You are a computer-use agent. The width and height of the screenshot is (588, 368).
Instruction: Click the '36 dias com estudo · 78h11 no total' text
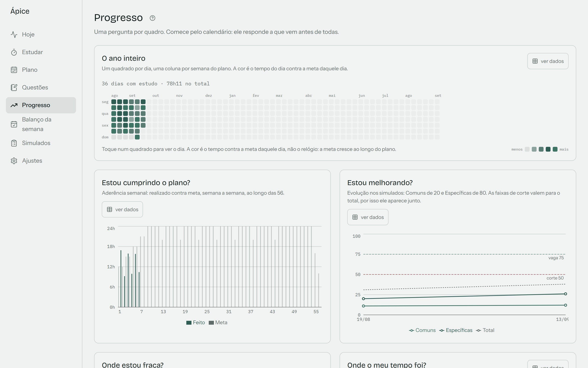tap(156, 84)
